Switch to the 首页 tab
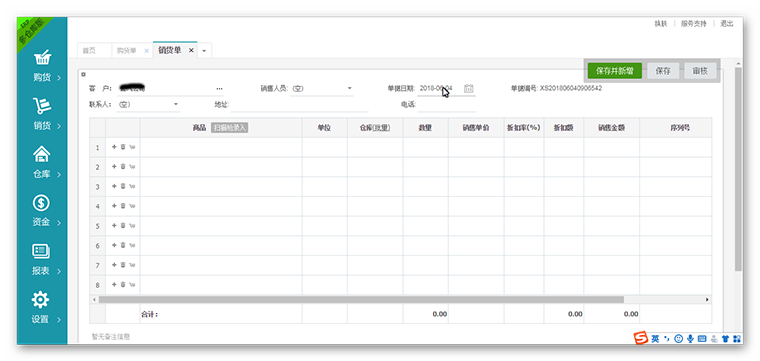Image resolution: width=760 pixels, height=361 pixels. pyautogui.click(x=89, y=50)
